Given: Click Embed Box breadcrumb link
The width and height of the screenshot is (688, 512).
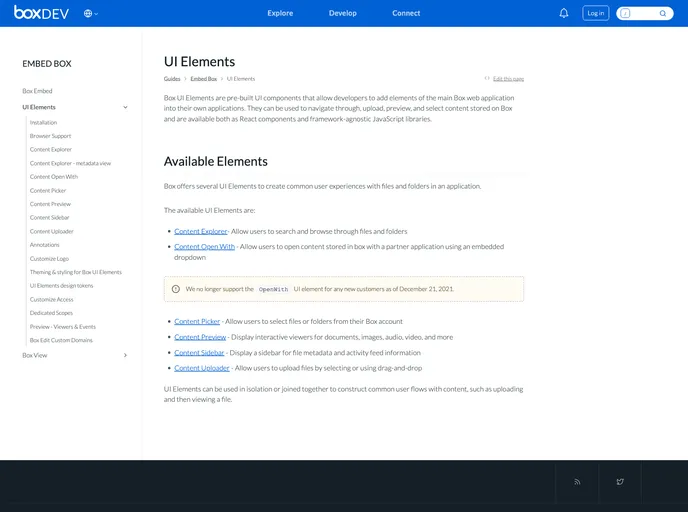Looking at the screenshot, I should 204,79.
